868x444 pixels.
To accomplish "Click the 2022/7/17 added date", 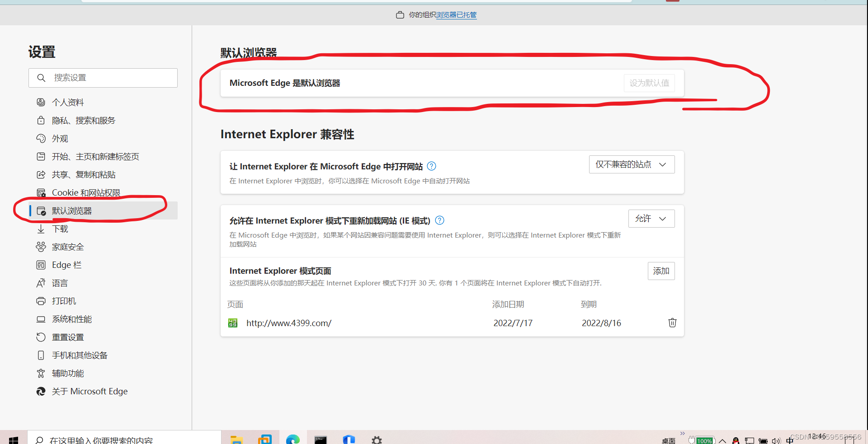I will coord(513,323).
